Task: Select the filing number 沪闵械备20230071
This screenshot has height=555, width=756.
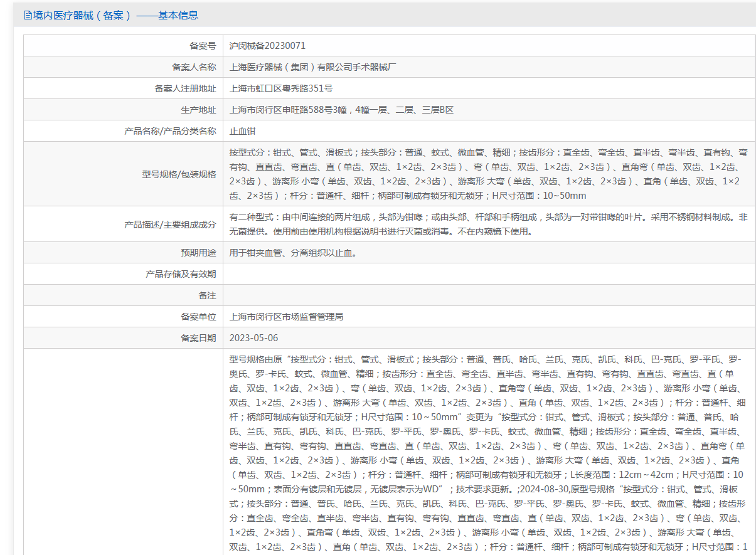Action: 268,46
